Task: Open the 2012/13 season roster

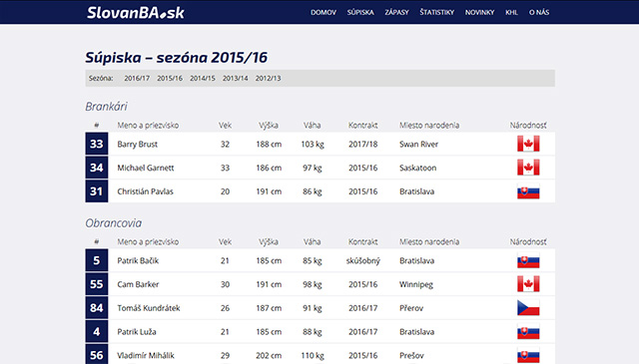Action: pyautogui.click(x=268, y=78)
